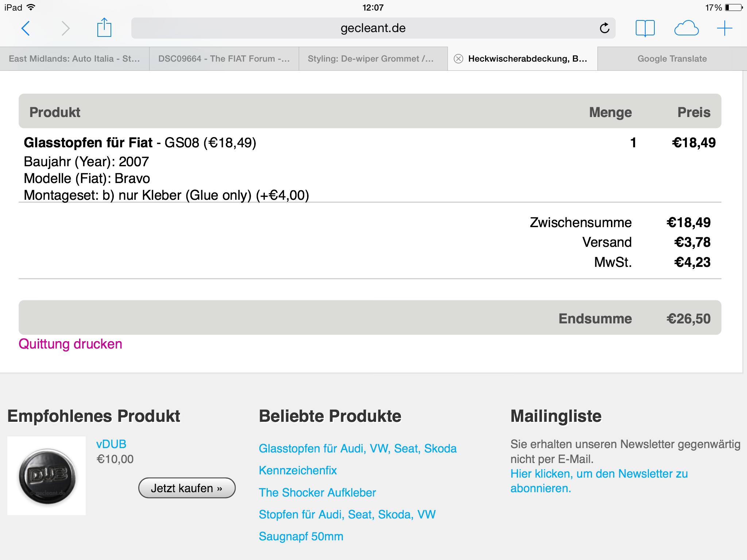The height and width of the screenshot is (560, 747).
Task: Switch to the Google Translate tab
Action: (x=672, y=59)
